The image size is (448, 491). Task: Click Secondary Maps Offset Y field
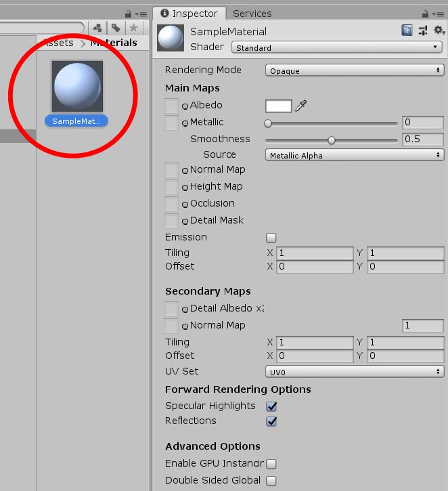coord(405,356)
